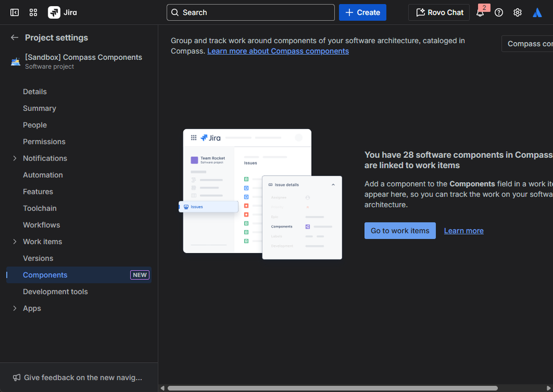The height and width of the screenshot is (392, 553).
Task: Click the scrollbar left arrow
Action: (162, 388)
